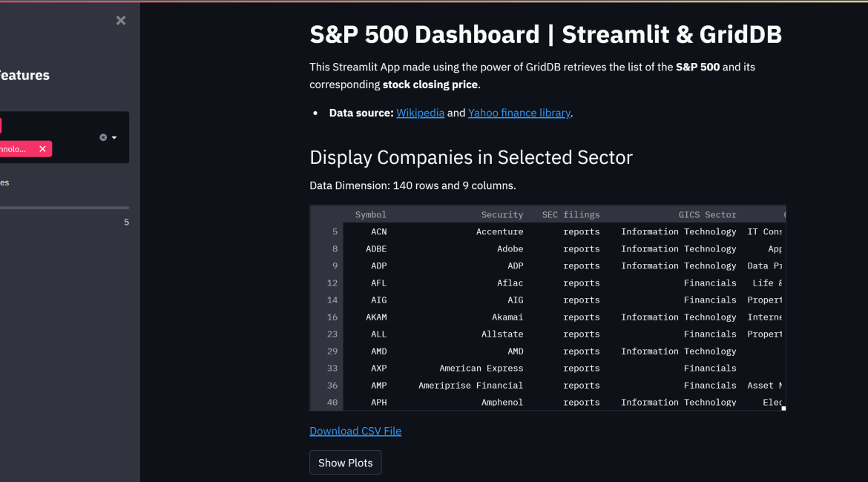Viewport: 868px width, 482px height.
Task: Select the Accenture cell in the table
Action: tap(499, 231)
